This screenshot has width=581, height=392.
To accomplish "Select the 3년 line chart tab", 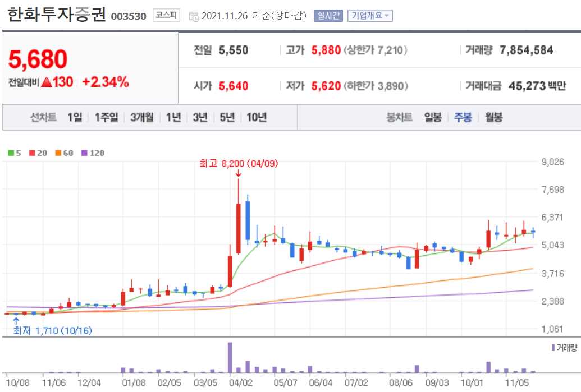I will pyautogui.click(x=200, y=117).
